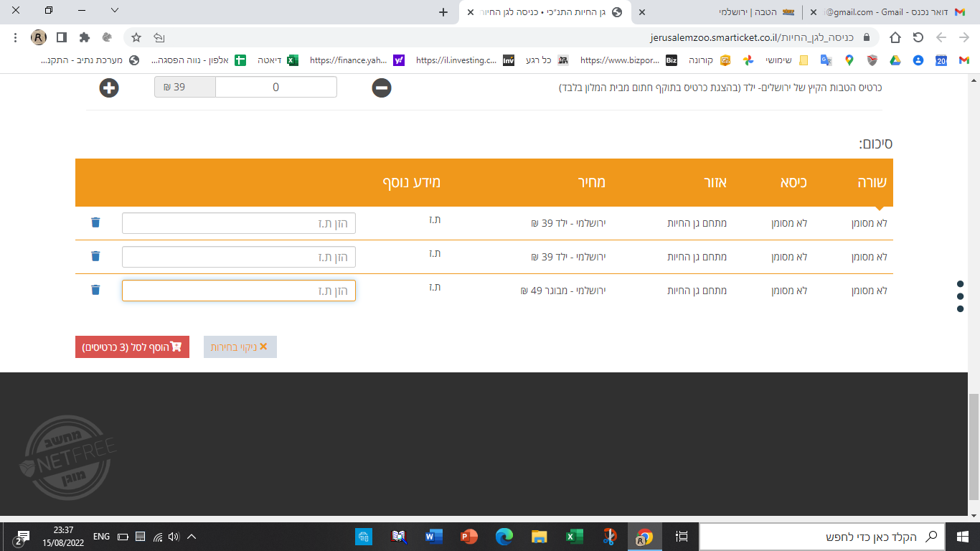The image size is (980, 551).
Task: Open the Google Drive bookmark icon
Action: tap(895, 60)
